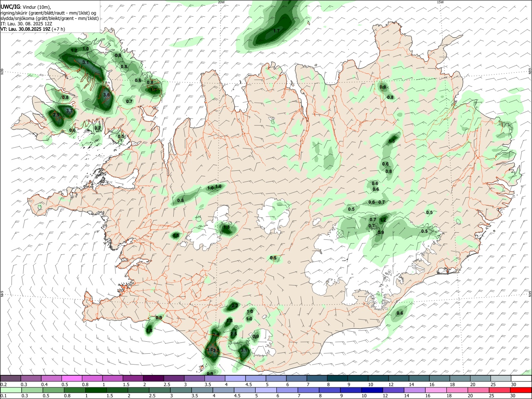The width and height of the screenshot is (532, 399).
Task: Select the 'IT: Lau. 30. 08. 2025 12Z' line
Action: (26, 24)
